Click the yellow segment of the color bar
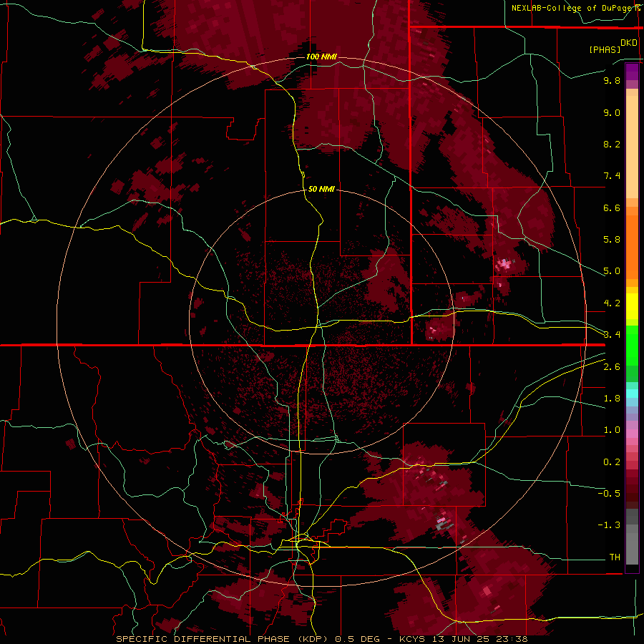 [632, 306]
